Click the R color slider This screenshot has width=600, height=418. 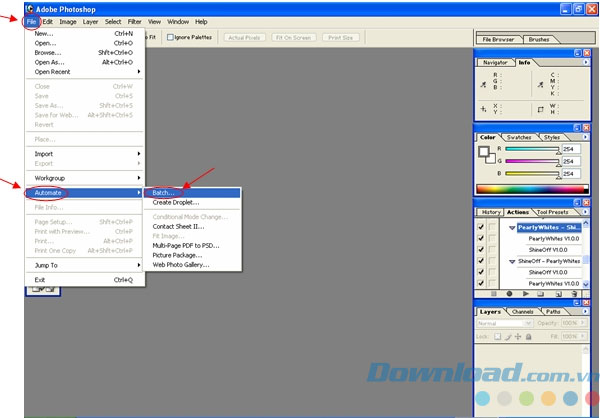point(532,149)
